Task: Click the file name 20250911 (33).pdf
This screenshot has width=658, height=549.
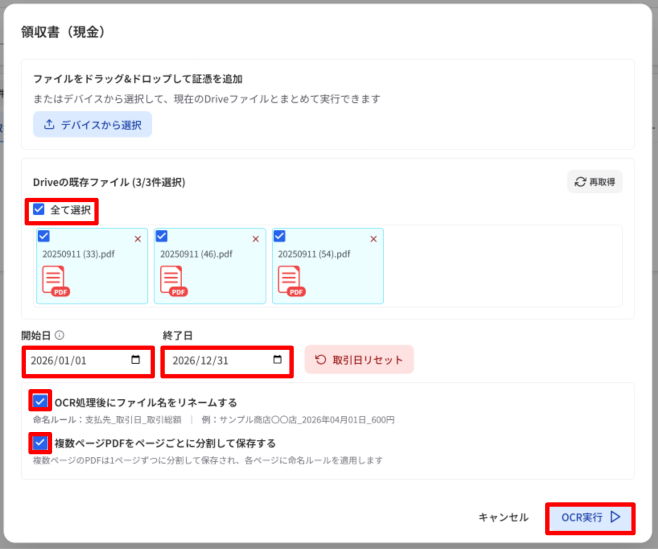Action: (78, 254)
